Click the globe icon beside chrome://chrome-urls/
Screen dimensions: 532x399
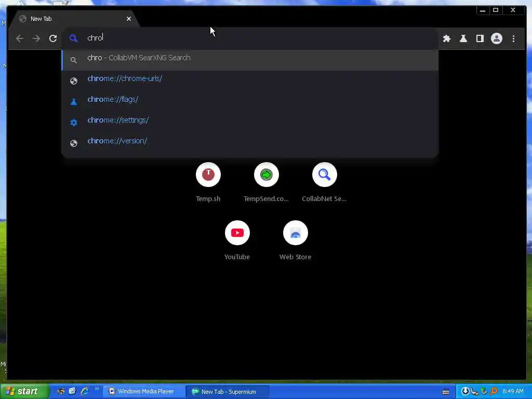tap(74, 81)
